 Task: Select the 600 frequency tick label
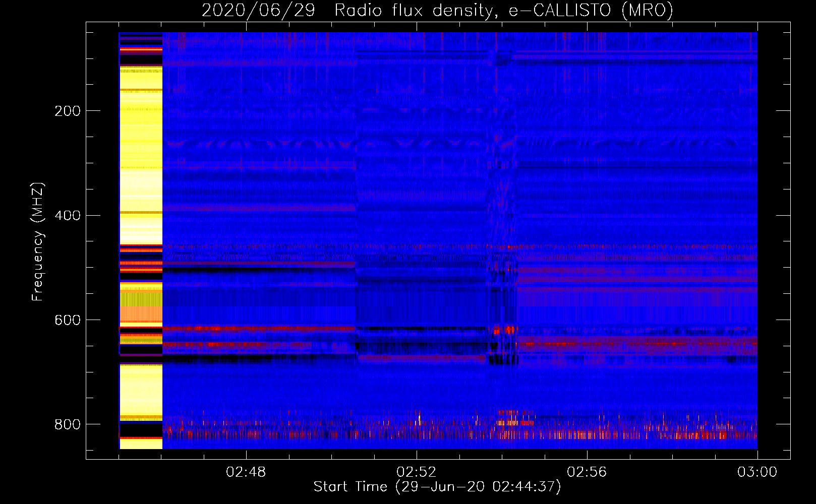click(68, 321)
